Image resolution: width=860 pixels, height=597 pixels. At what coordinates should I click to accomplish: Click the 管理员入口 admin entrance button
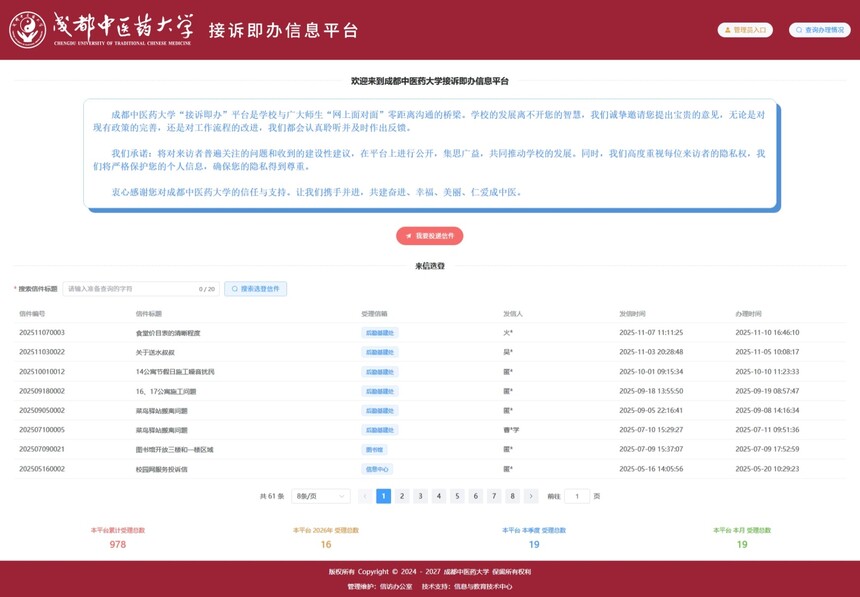click(745, 30)
